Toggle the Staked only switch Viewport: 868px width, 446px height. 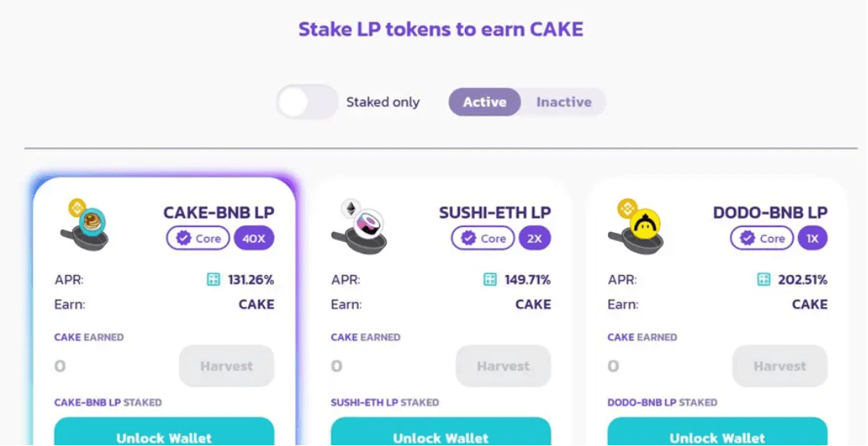coord(307,102)
